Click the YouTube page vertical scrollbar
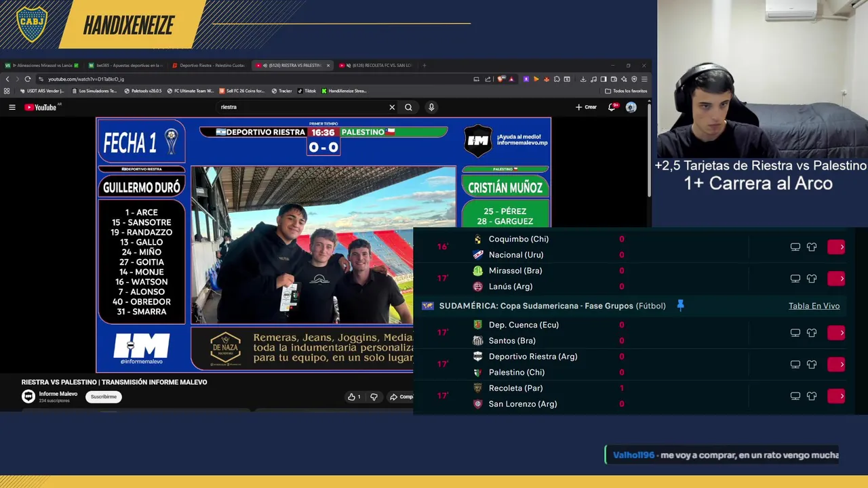868x488 pixels. (x=648, y=149)
